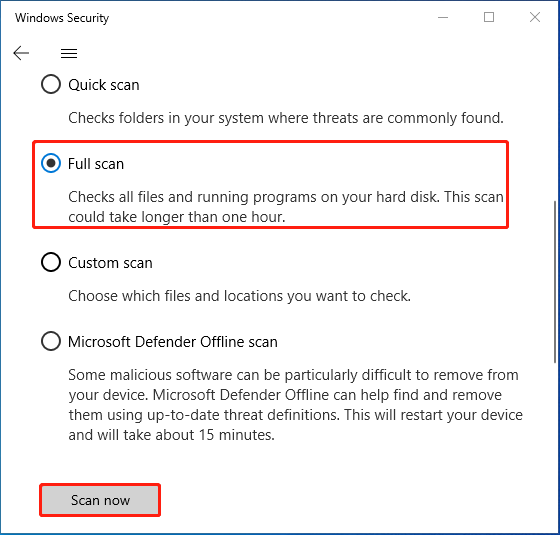Screen dimensions: 560x535
Task: Click the Offline scan description paragraph
Action: (x=295, y=405)
